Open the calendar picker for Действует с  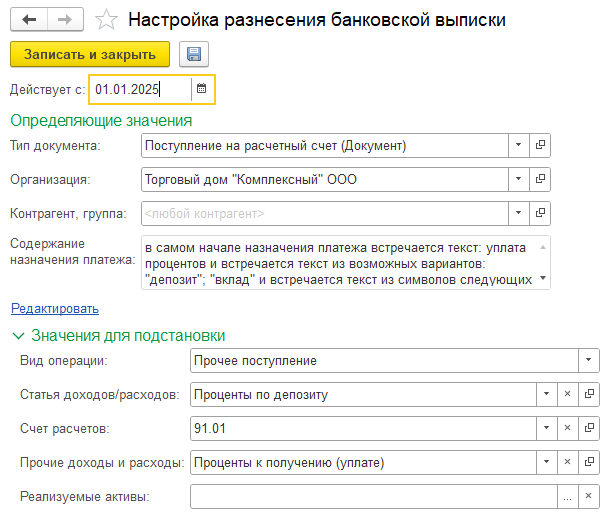point(202,89)
